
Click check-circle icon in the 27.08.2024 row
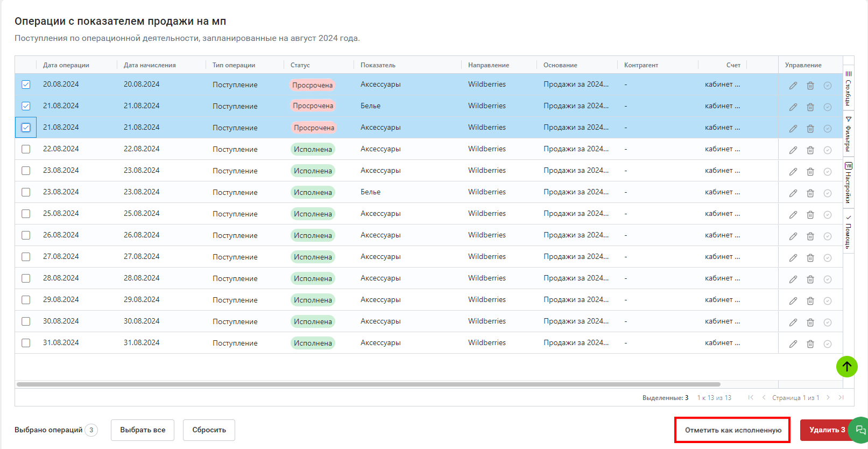tap(828, 258)
